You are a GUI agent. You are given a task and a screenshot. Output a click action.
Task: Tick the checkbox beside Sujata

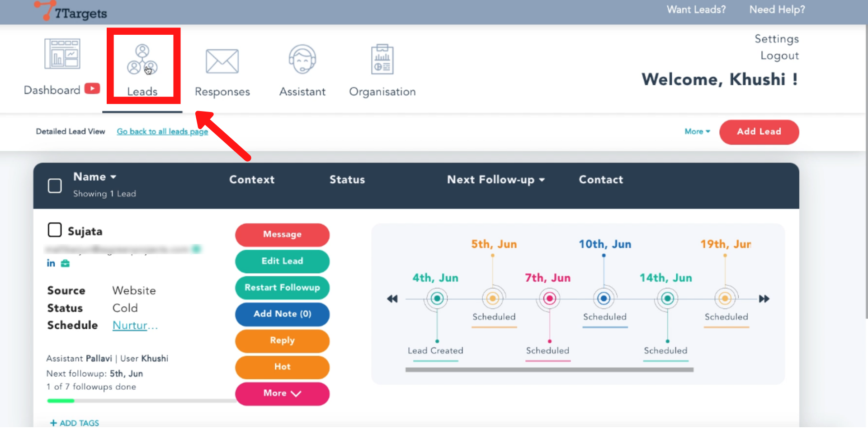pos(55,230)
